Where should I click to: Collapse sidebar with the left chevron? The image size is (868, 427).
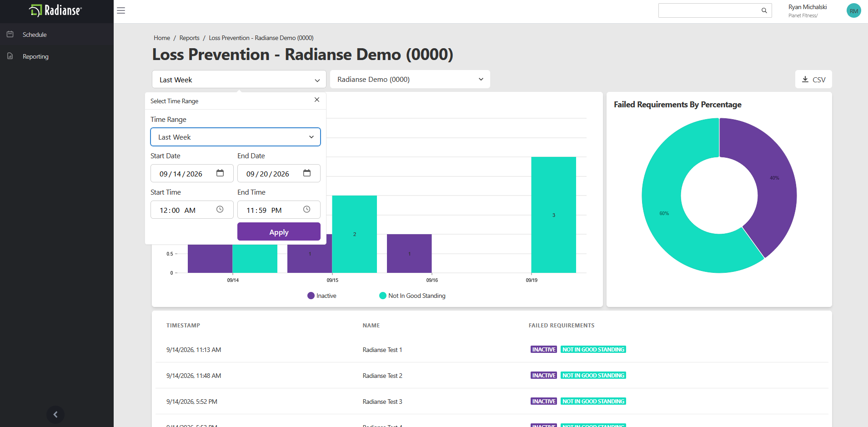coord(55,414)
